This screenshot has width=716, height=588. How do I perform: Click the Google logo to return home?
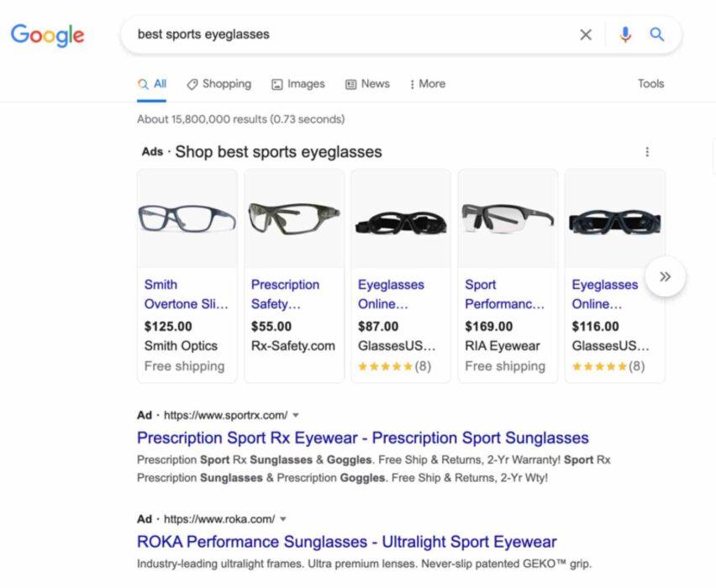[47, 35]
